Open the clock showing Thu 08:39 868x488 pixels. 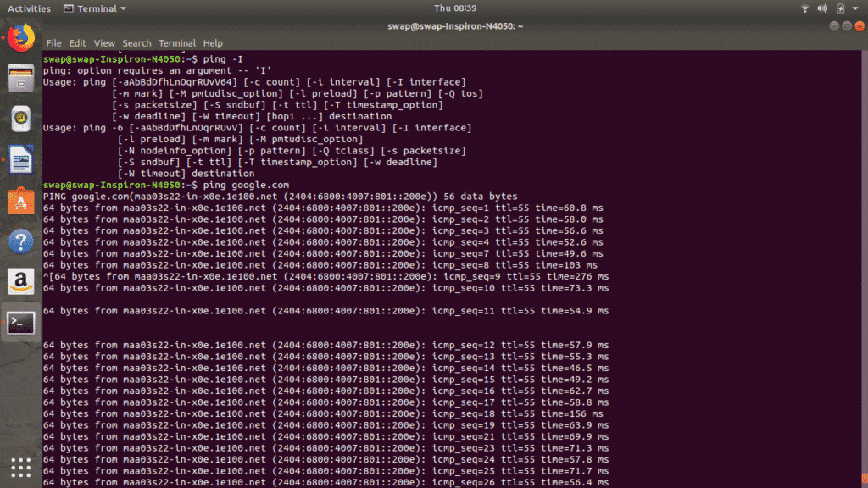(x=455, y=8)
